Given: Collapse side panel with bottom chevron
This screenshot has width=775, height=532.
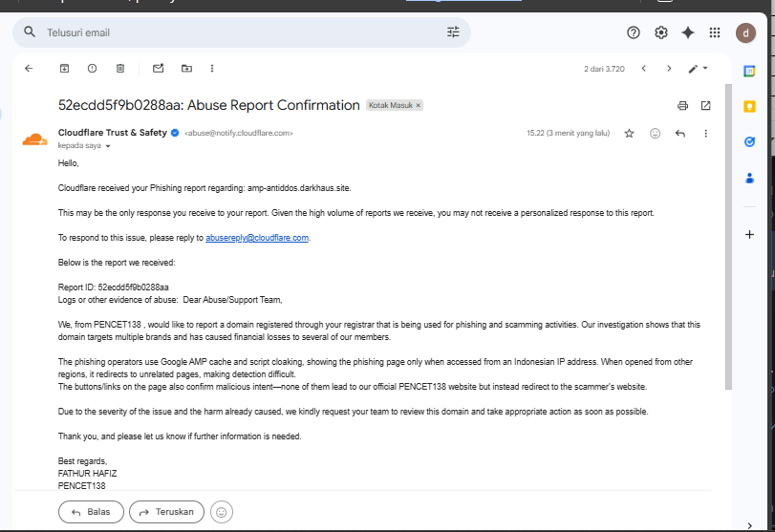Looking at the screenshot, I should pos(749,525).
